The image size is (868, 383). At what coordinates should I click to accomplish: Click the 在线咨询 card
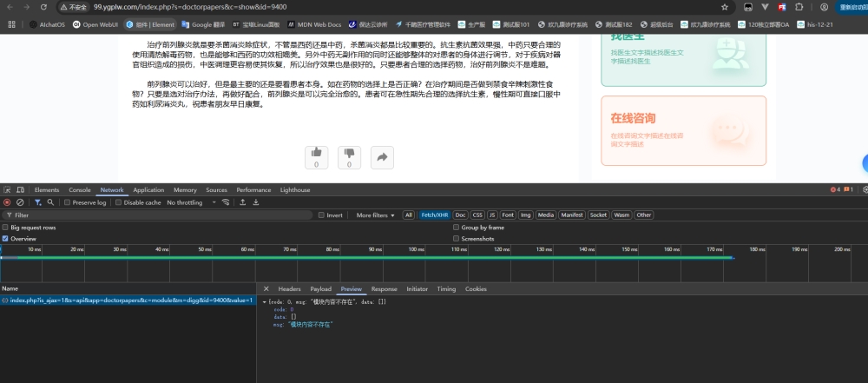[684, 131]
